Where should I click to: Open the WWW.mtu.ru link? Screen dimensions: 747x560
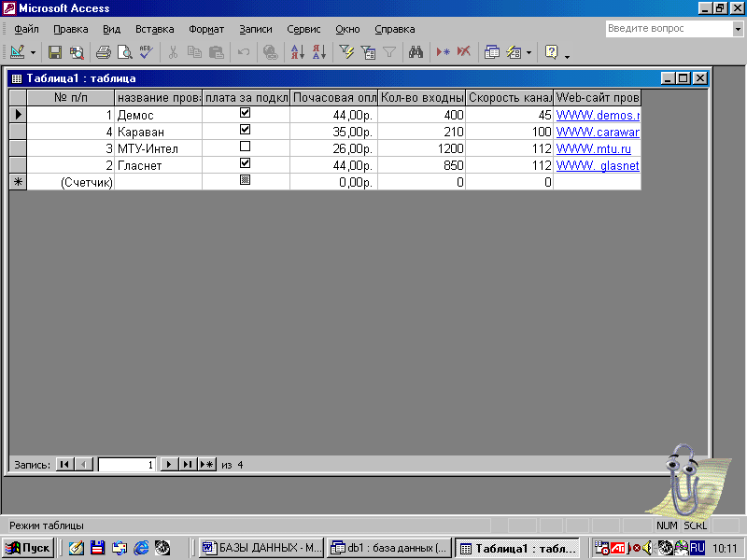(593, 148)
